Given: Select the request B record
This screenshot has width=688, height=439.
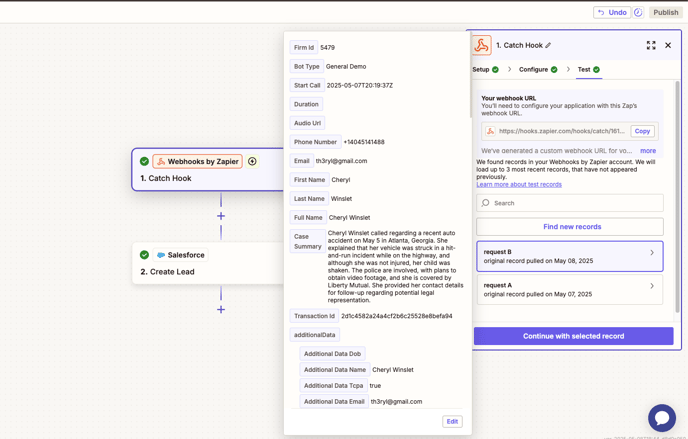Looking at the screenshot, I should pos(560,256).
